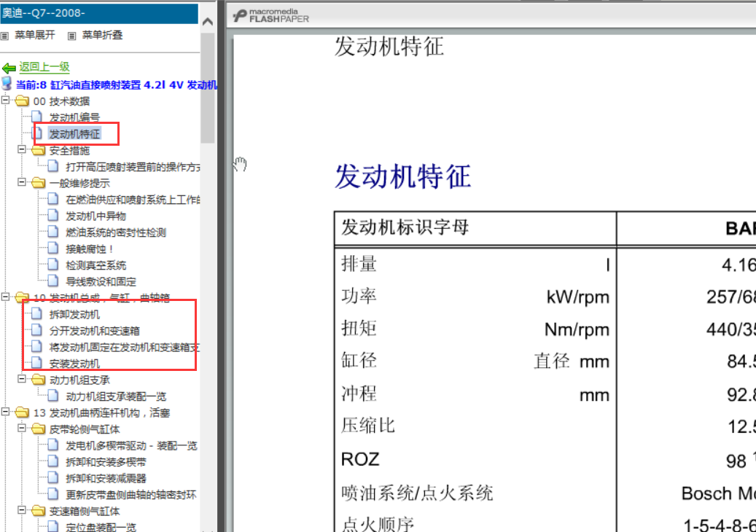Click the 点火顺序 row label
The height and width of the screenshot is (532, 756).
coord(378,524)
